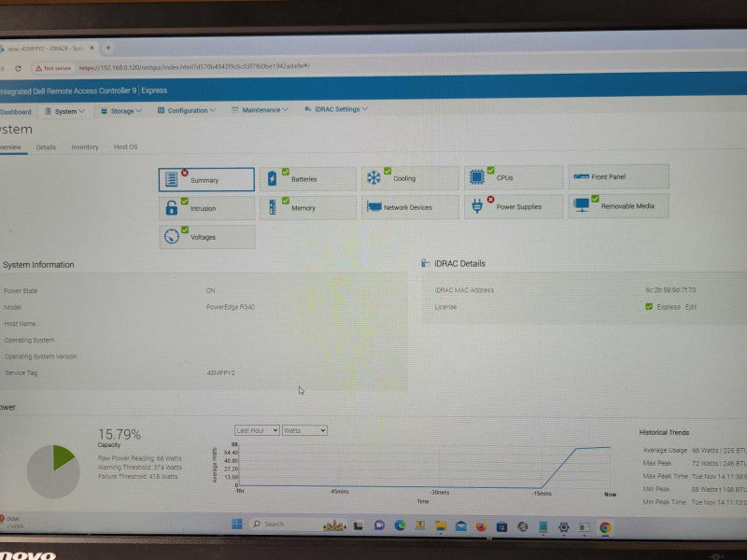Go to the Dashboard menu item
Screen dimensions: 747x560
click(x=15, y=112)
